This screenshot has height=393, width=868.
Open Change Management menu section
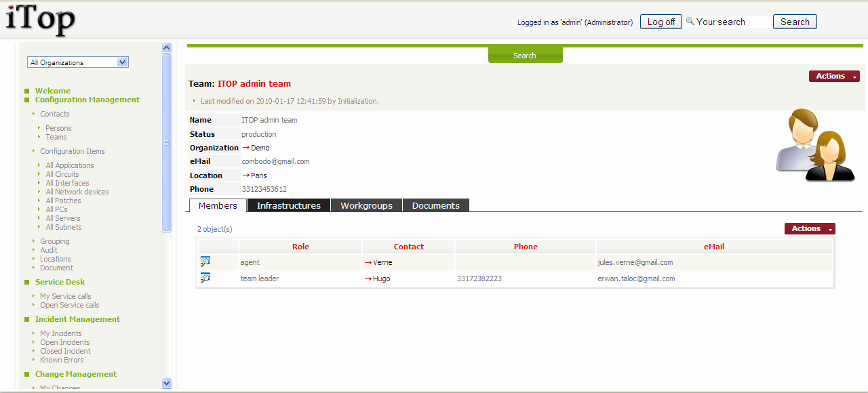pyautogui.click(x=76, y=374)
